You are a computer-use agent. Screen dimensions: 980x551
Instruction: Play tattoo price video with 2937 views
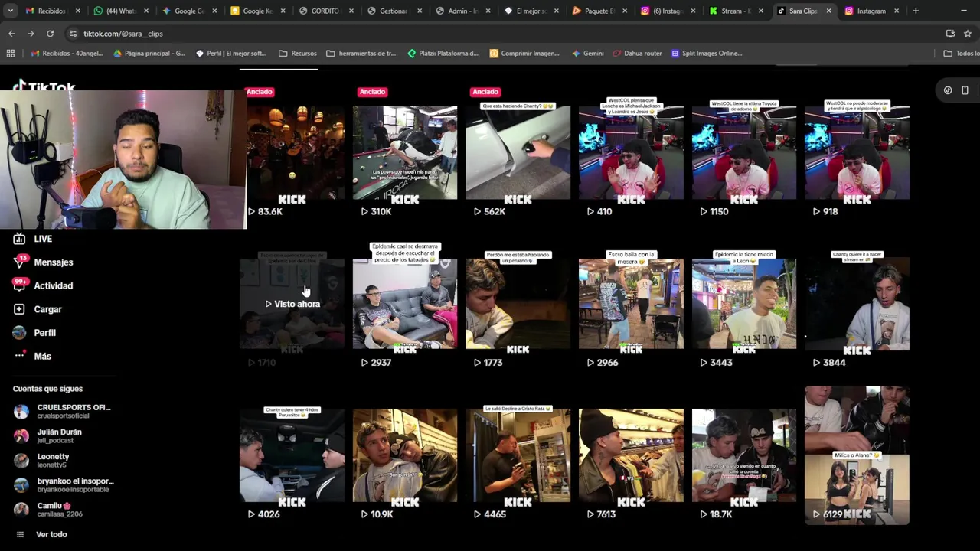[x=405, y=304]
